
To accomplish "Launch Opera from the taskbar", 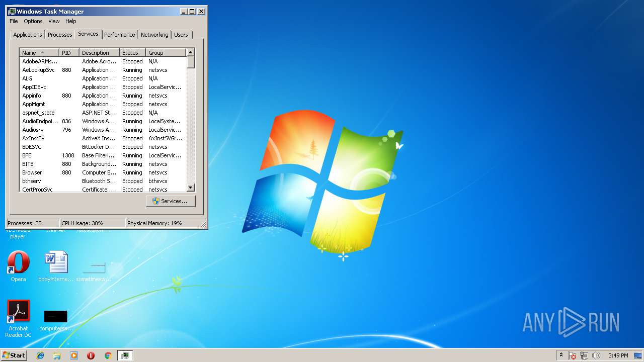I will click(x=91, y=355).
